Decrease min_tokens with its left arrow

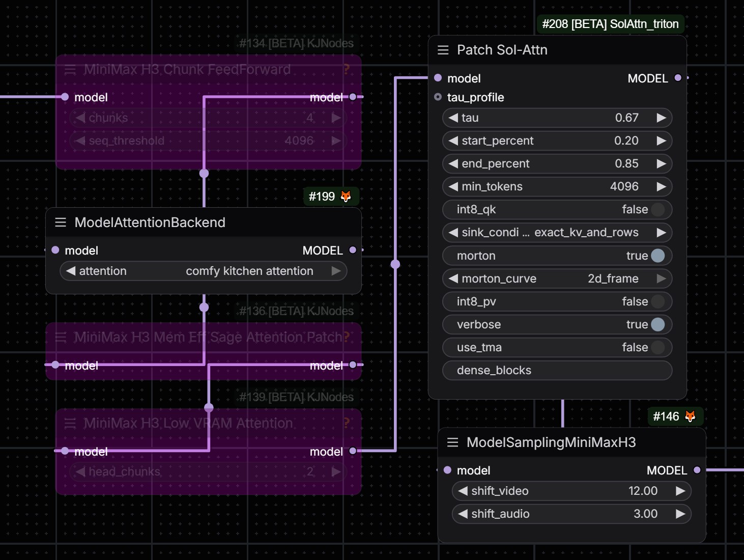tap(453, 186)
